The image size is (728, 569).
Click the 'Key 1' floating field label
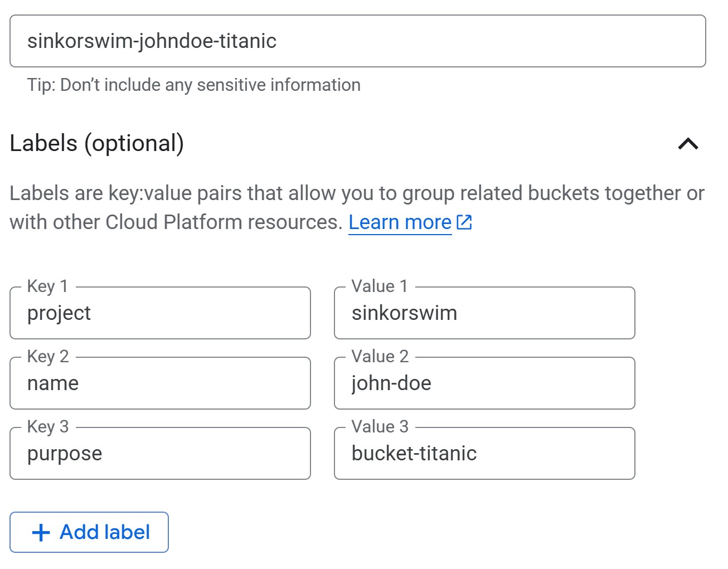[47, 286]
